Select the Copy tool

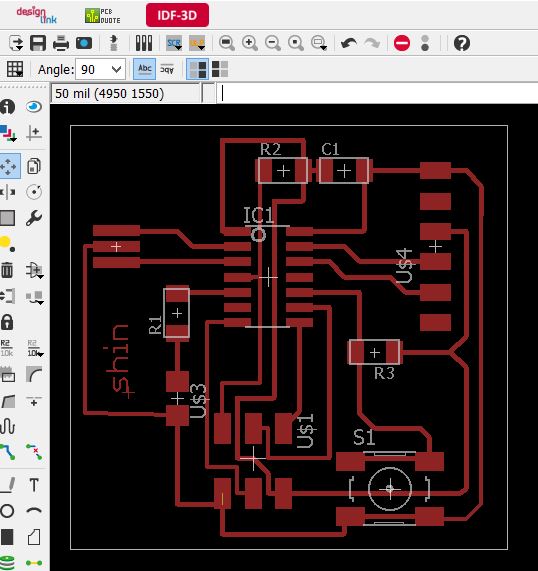point(34,166)
